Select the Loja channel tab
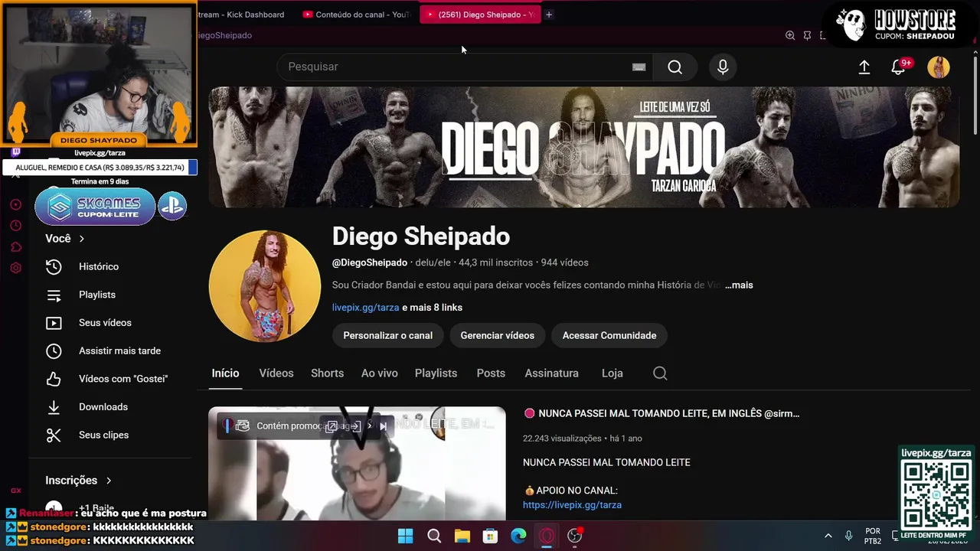The width and height of the screenshot is (980, 551). (x=612, y=373)
